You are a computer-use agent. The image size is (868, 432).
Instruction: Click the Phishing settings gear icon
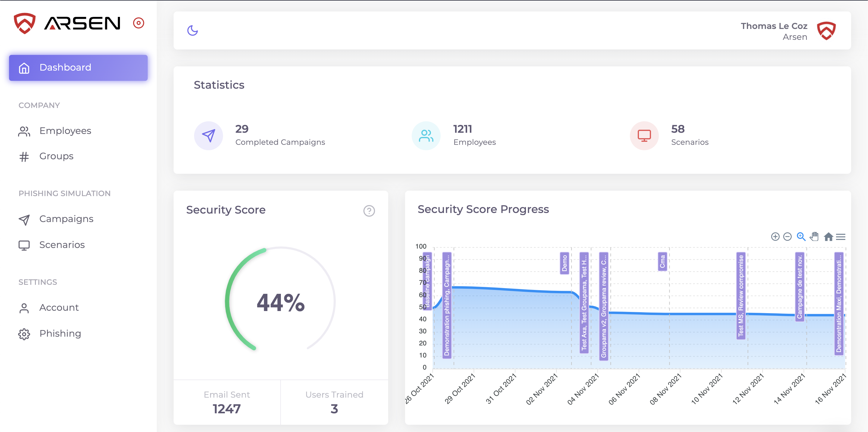pos(24,334)
